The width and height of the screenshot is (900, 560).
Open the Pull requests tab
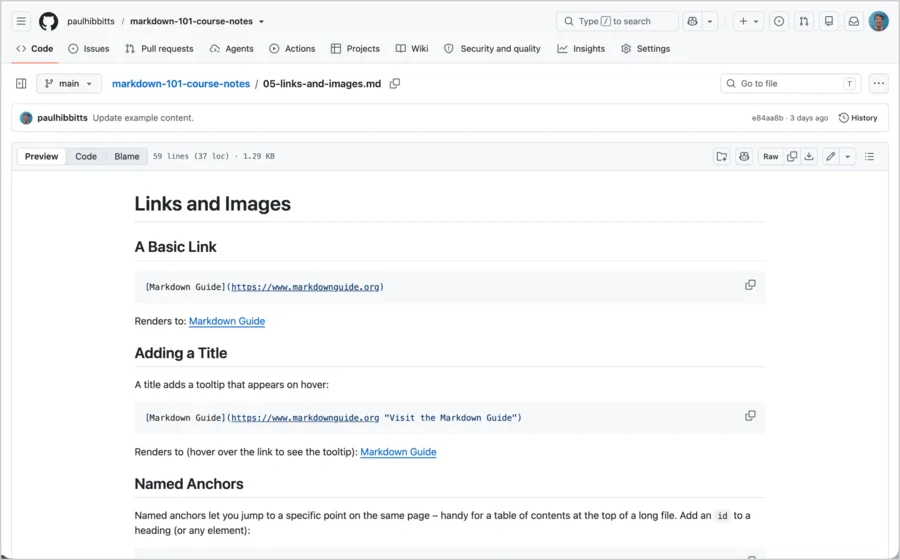159,49
